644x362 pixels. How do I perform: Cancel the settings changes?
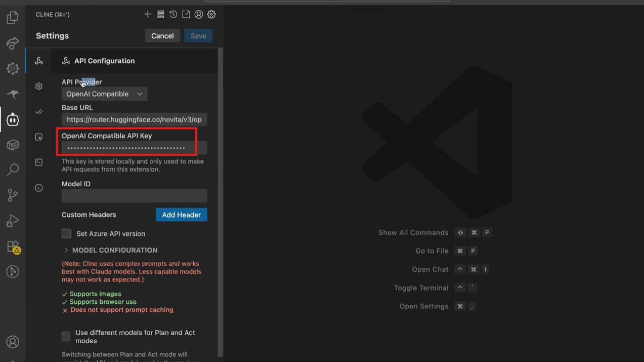(x=162, y=36)
